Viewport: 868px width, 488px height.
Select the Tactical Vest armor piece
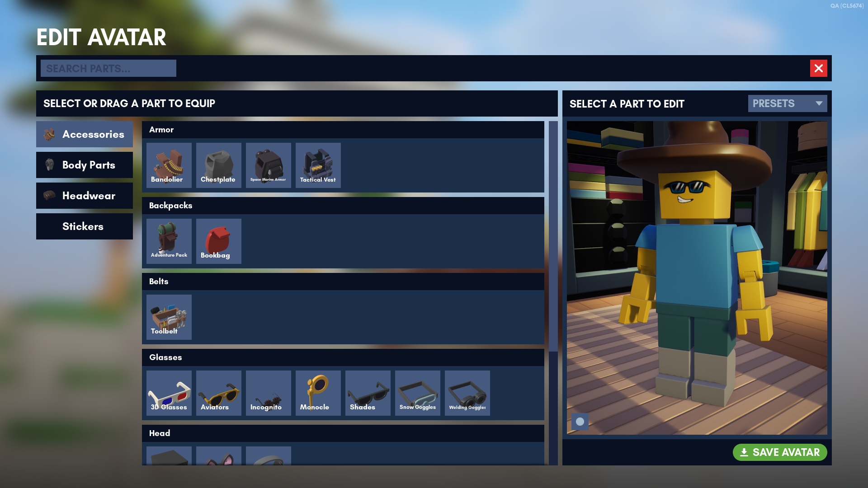tap(318, 165)
